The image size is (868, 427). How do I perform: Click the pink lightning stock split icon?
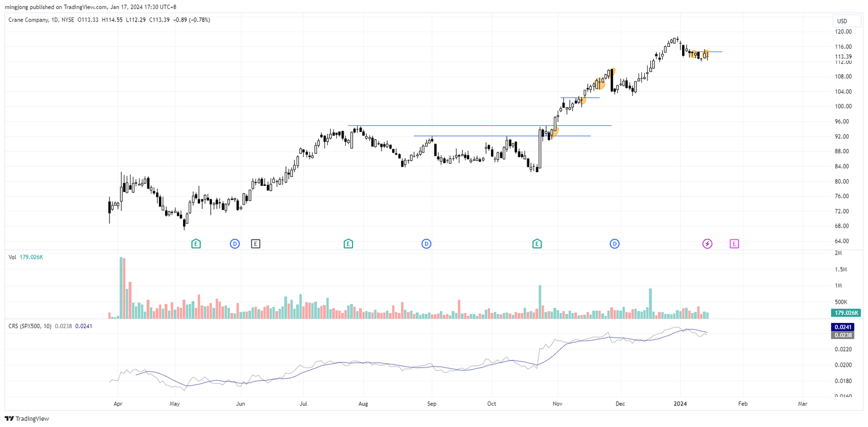click(707, 243)
